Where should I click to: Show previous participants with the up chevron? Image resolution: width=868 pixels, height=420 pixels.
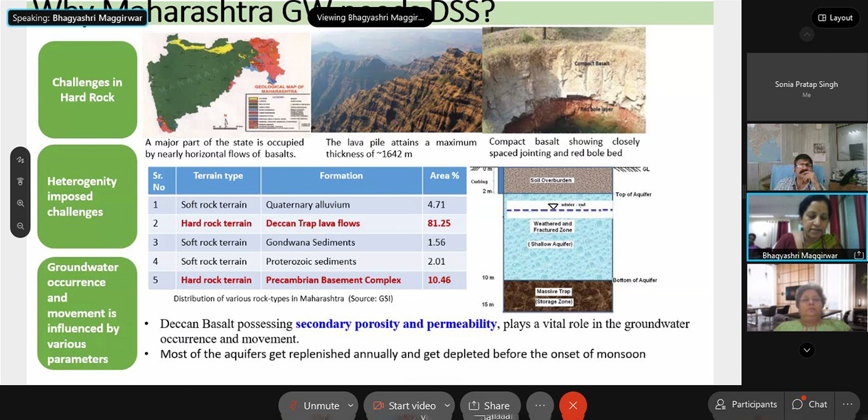(807, 34)
